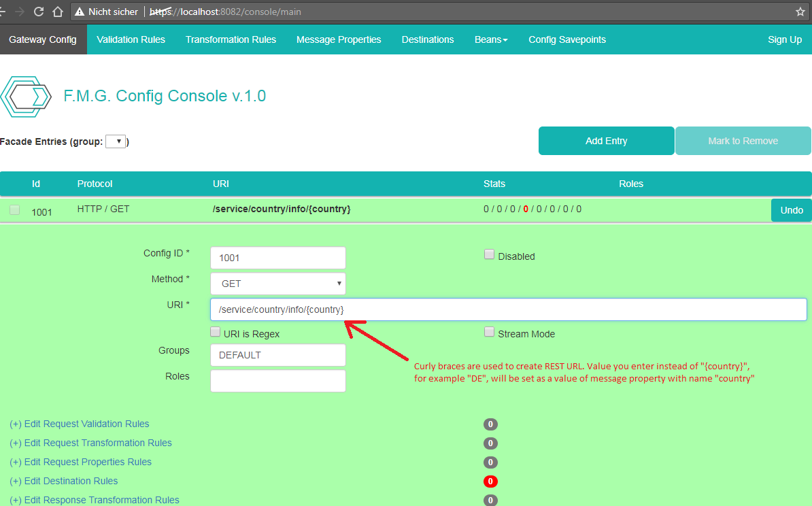Click the browser reload icon

point(39,12)
